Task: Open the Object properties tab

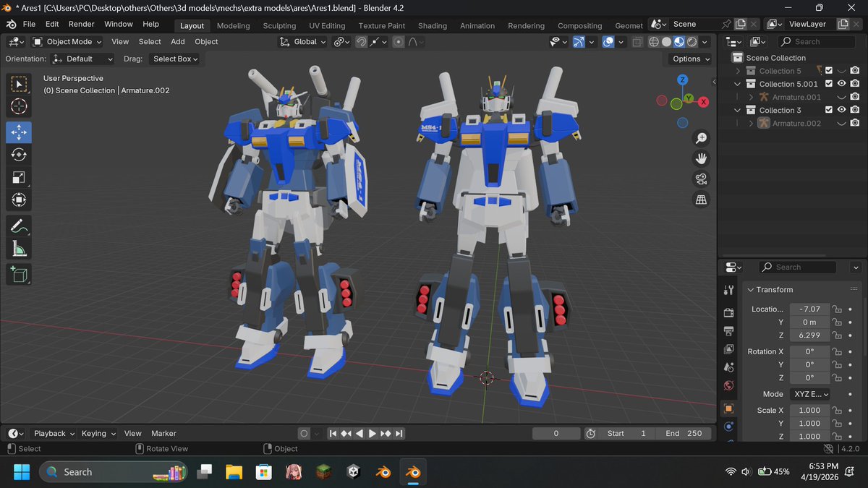Action: tap(728, 408)
